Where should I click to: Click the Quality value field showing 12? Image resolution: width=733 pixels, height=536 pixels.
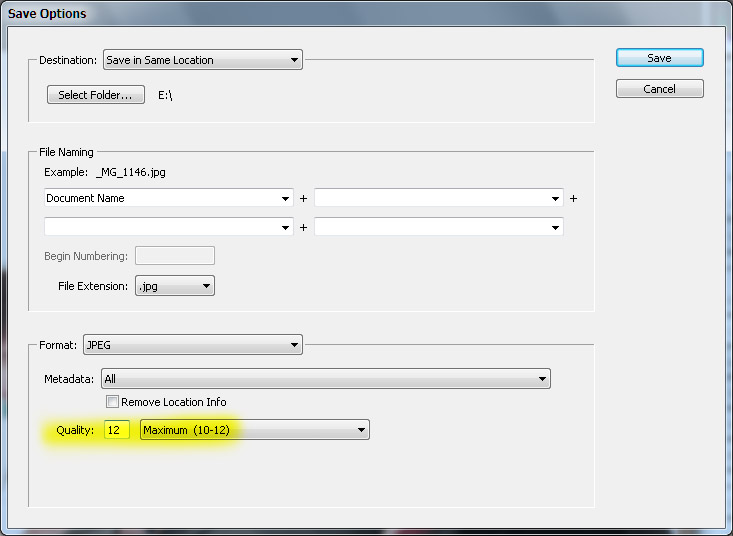click(x=117, y=430)
